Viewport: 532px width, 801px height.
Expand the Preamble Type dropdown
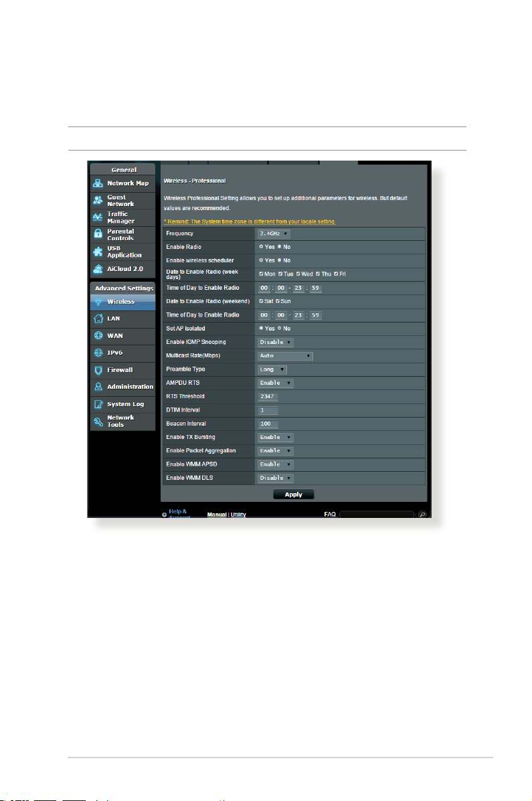(272, 369)
